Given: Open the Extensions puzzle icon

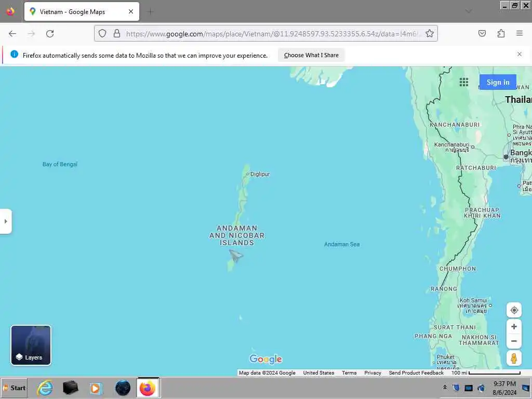Looking at the screenshot, I should (501, 33).
